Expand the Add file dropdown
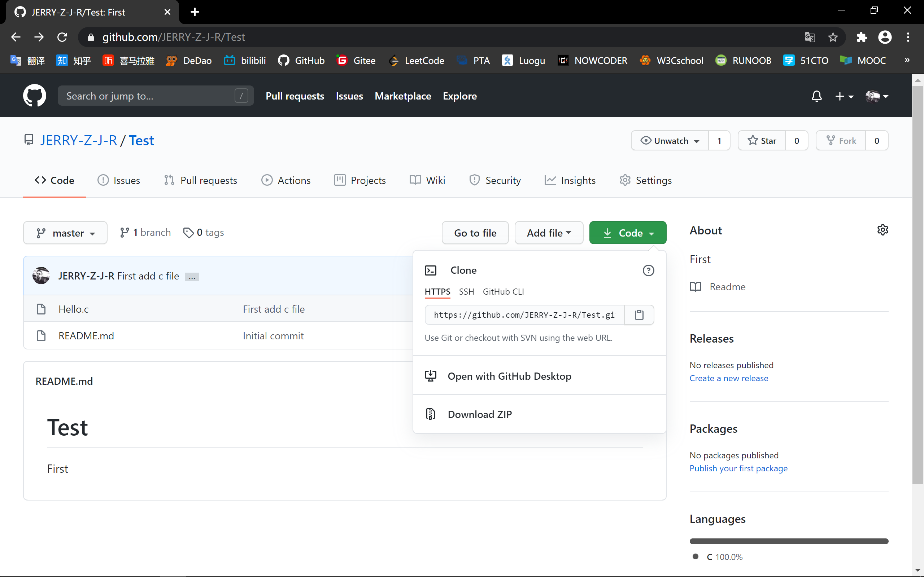924x577 pixels. (x=549, y=233)
